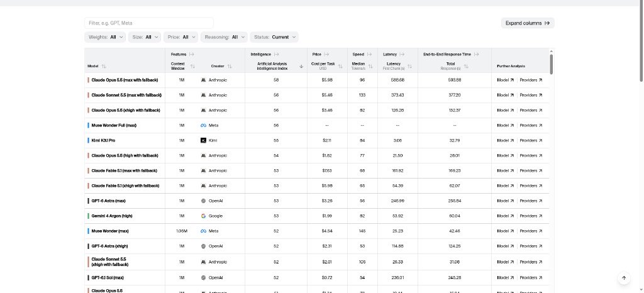Focus the model filter text field
This screenshot has height=293, width=644.
148,23
